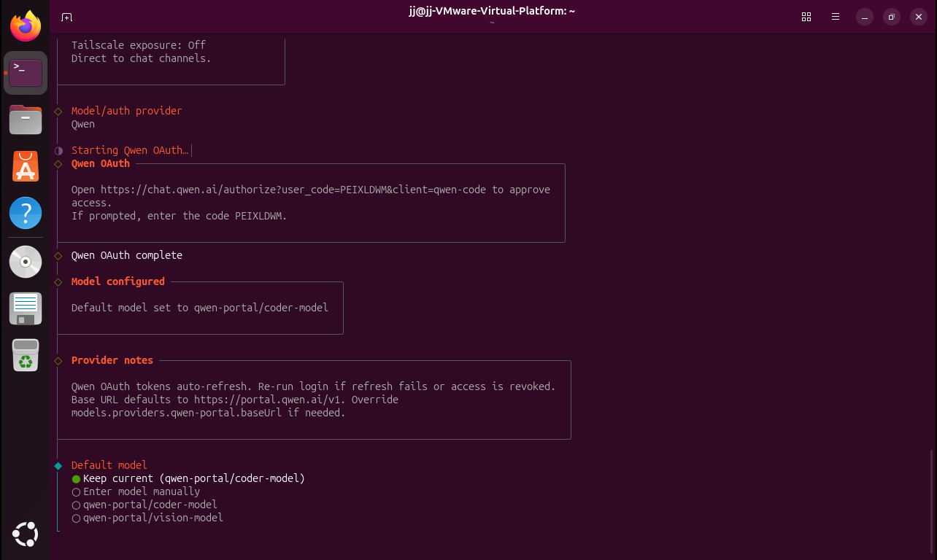Viewport: 937px width, 560px height.
Task: Choose the qwen-portal/vision-model radio option
Action: [153, 518]
